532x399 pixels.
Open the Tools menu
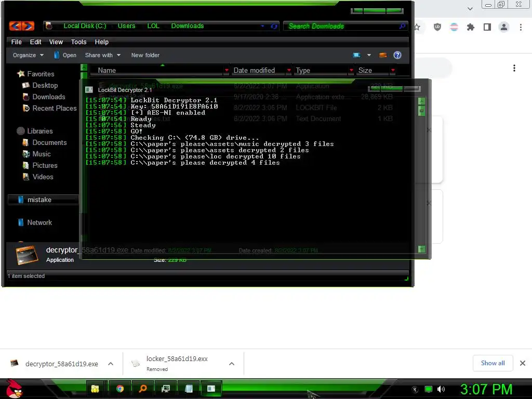coord(79,42)
